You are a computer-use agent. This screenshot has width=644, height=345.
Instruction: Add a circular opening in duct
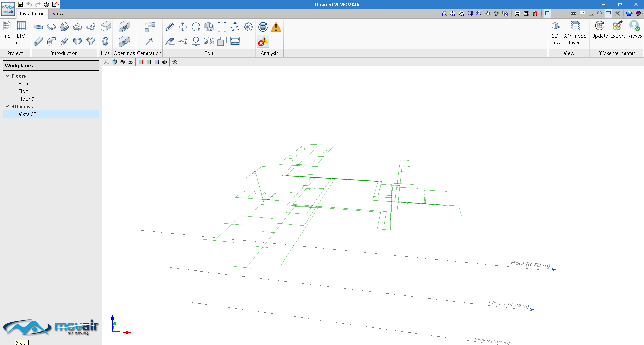tap(124, 41)
